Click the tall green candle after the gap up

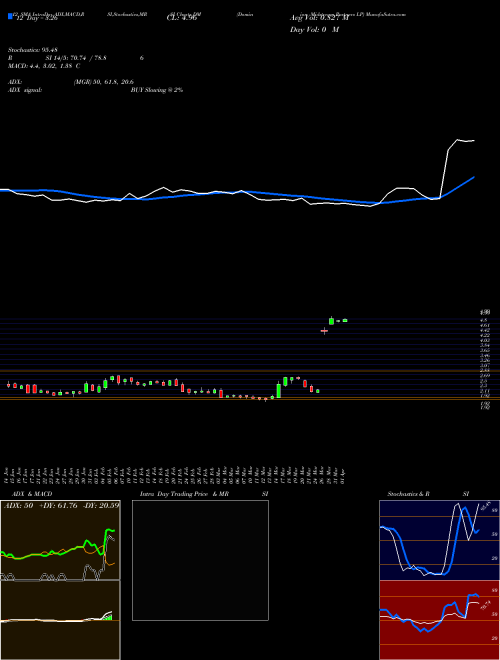pos(331,321)
